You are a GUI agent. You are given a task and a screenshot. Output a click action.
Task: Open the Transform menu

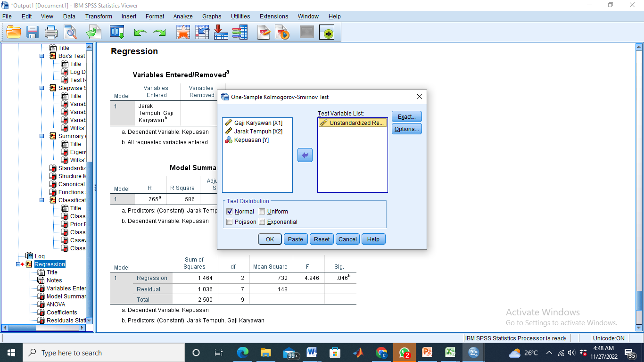(99, 16)
